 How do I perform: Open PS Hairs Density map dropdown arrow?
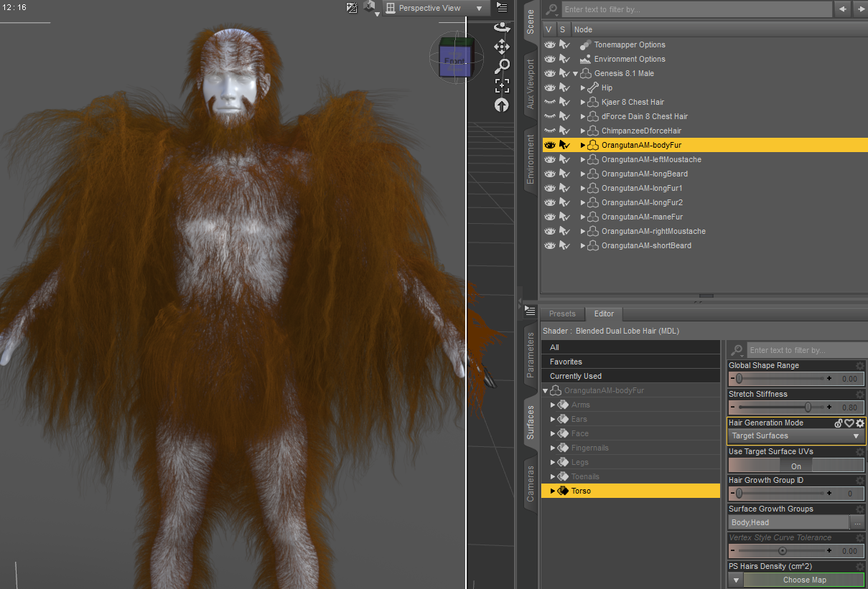735,580
